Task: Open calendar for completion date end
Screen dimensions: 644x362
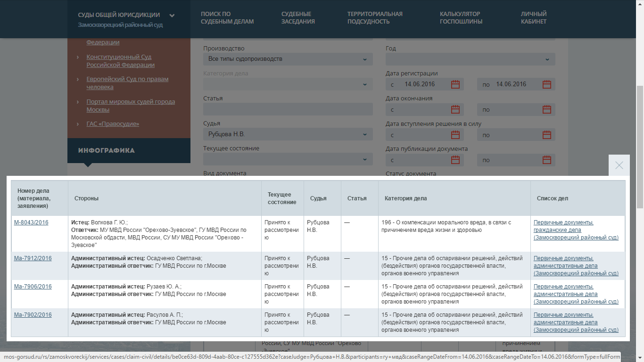Action: [546, 109]
